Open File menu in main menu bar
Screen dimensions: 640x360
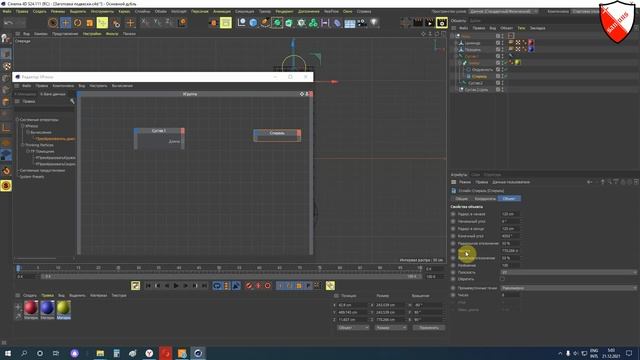point(7,11)
